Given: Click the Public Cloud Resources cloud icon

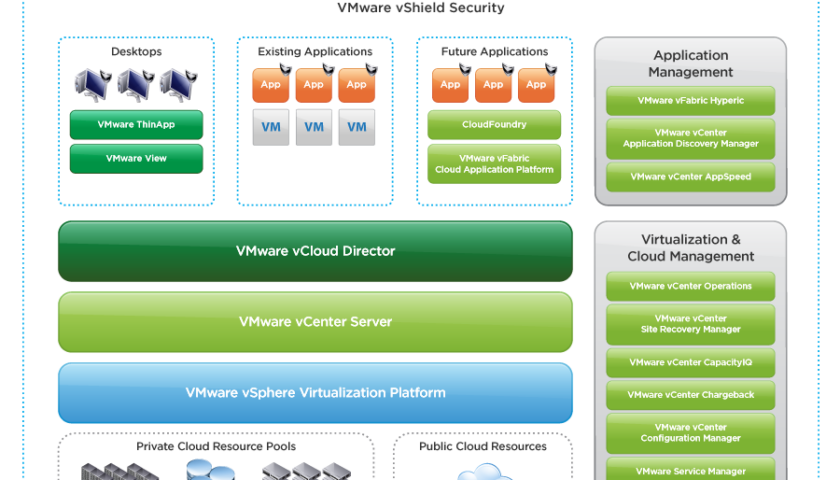Looking at the screenshot, I should pyautogui.click(x=484, y=472).
